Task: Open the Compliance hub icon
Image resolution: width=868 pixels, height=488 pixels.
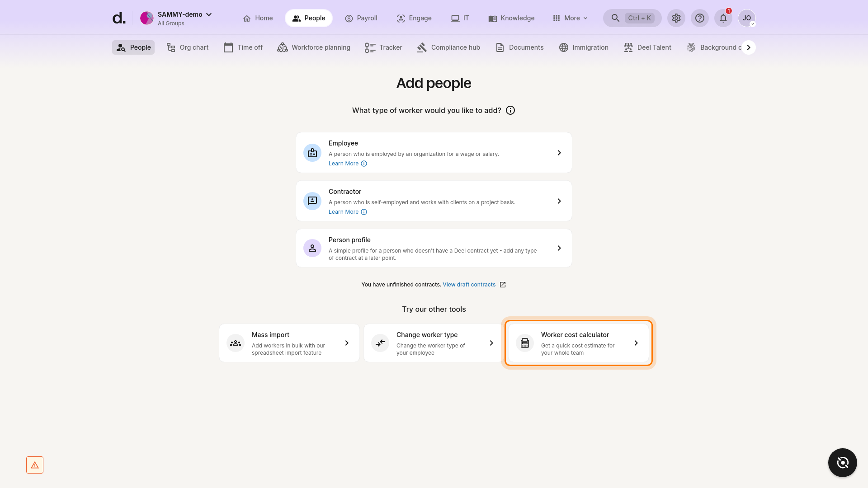Action: (x=422, y=47)
